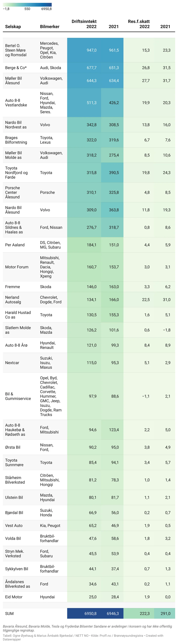Screen dimensions: 178x644
Task: Click the Selskap column header
Action: point(13,26)
